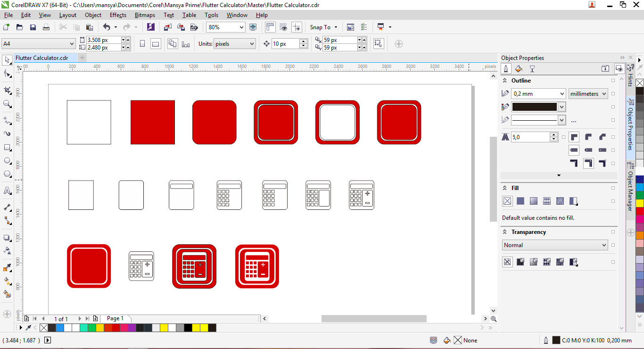Toggle show rulers
Screen dimensions: 644x349
[270, 27]
